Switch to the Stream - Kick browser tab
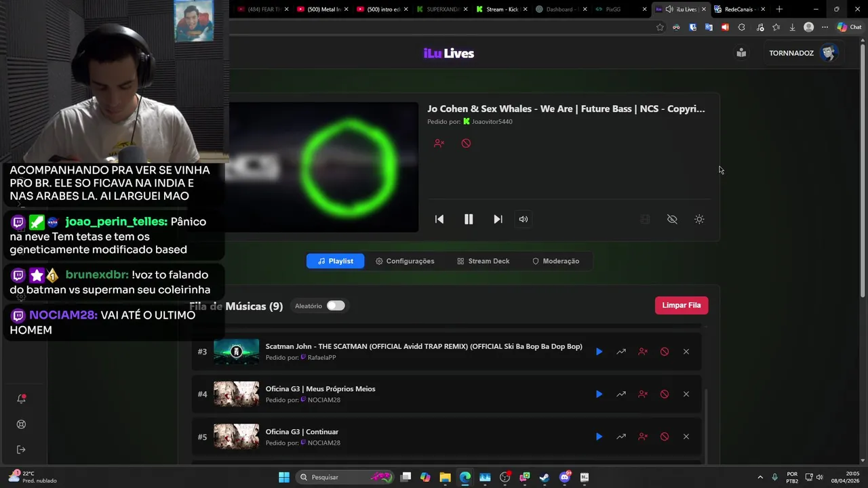868x488 pixels. pos(502,9)
